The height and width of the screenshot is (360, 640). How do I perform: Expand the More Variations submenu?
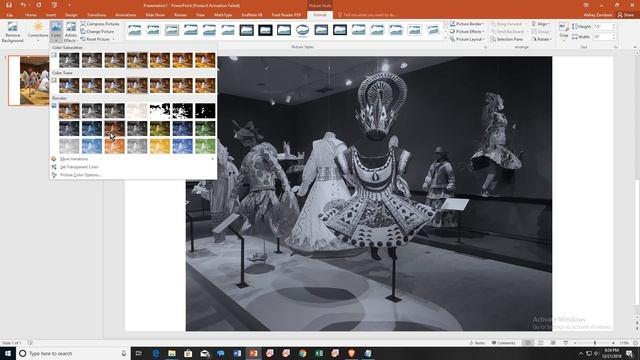(133, 159)
